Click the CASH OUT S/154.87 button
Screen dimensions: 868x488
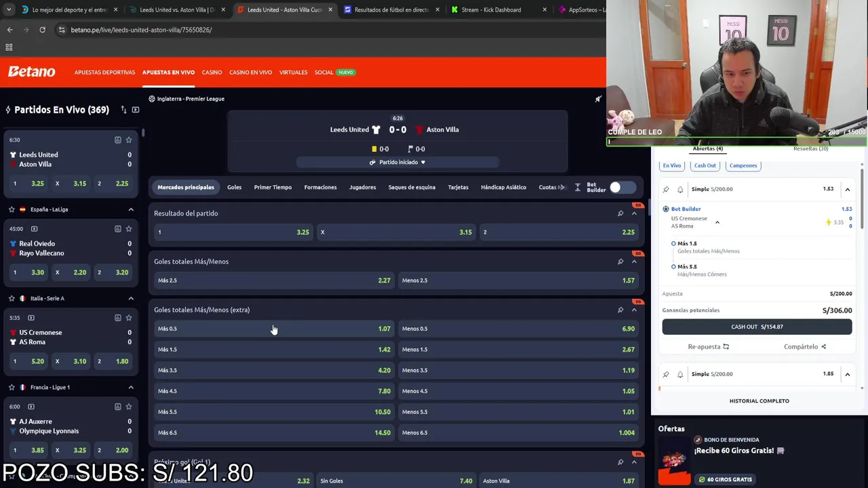click(x=757, y=327)
